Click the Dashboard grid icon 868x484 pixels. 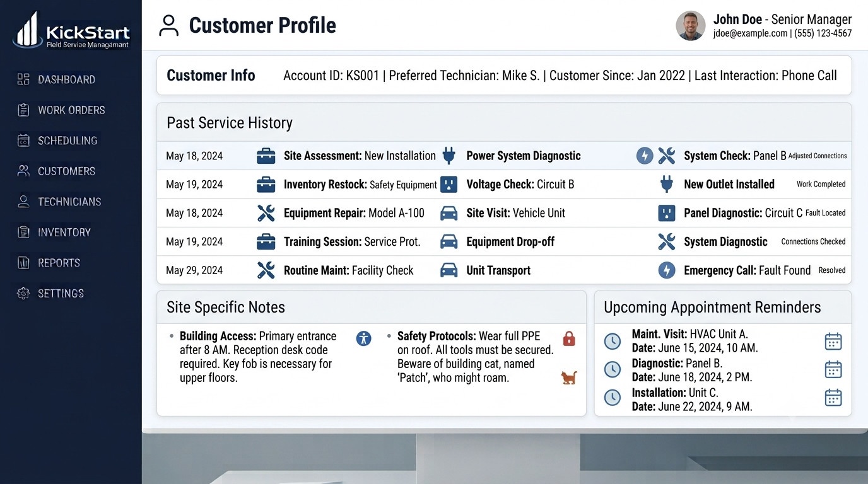[x=23, y=79]
